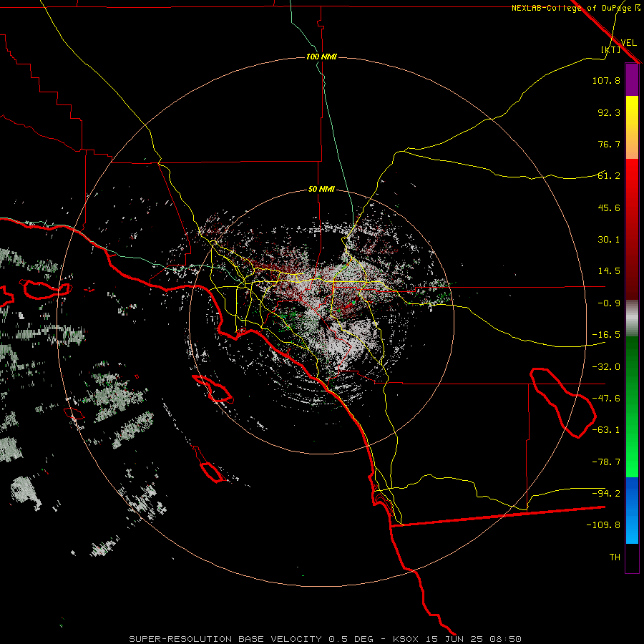The width and height of the screenshot is (644, 644).
Task: Select the -16.5 scale value
Action: (x=606, y=335)
